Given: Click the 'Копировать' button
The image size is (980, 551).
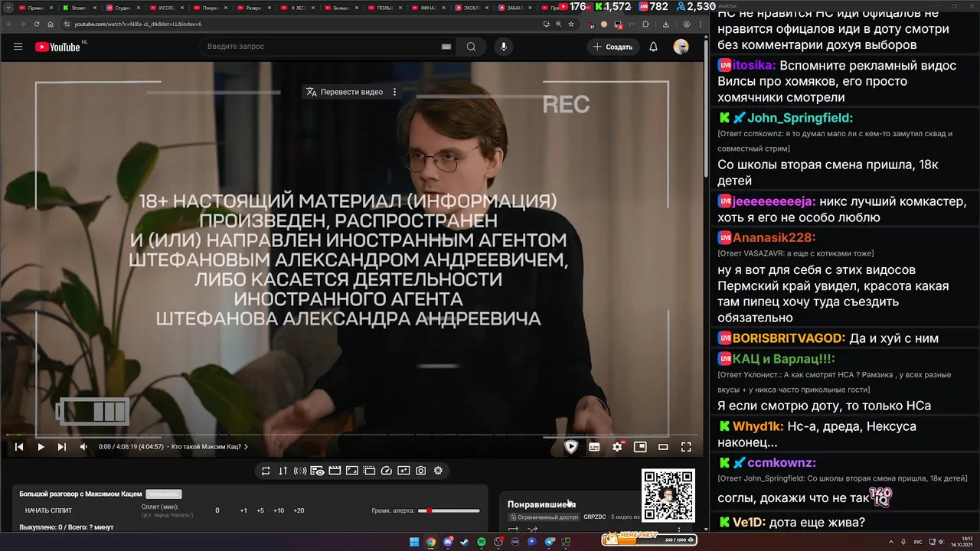Looking at the screenshot, I should 164,494.
